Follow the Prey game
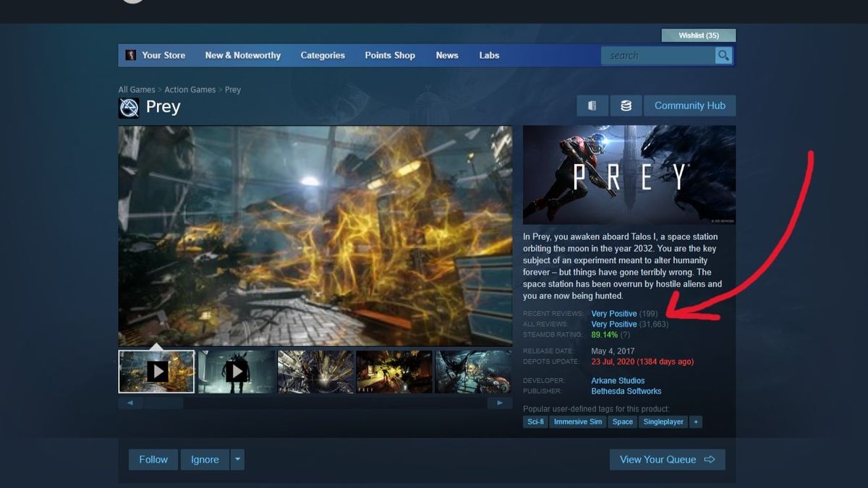868x488 pixels. (x=153, y=460)
